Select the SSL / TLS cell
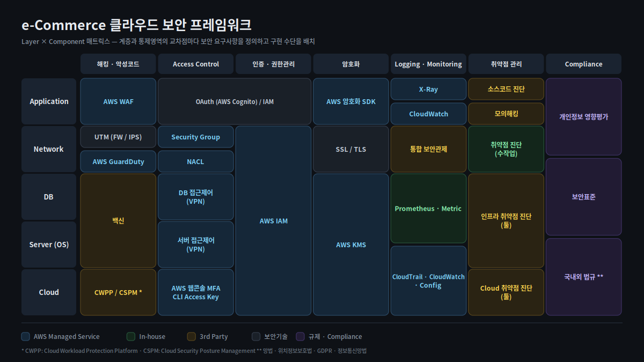Screen dimensions: 644x362 click(x=351, y=149)
